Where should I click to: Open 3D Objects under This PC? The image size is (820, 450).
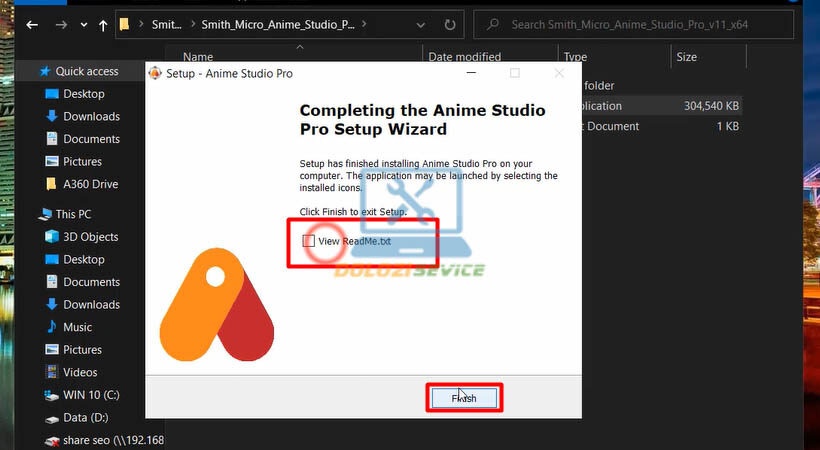pyautogui.click(x=90, y=237)
